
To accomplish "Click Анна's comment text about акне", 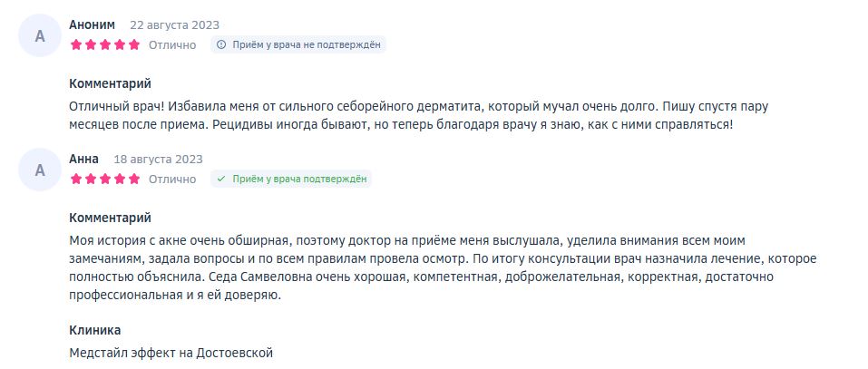I will 443,267.
